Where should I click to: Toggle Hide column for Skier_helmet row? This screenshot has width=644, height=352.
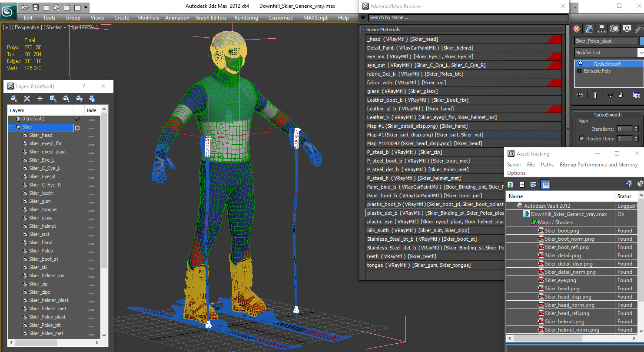click(x=91, y=226)
